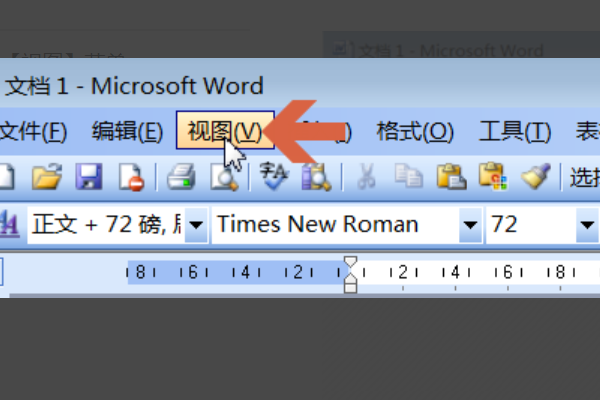Click the Paste Special clipboard icon
The height and width of the screenshot is (400, 600).
tap(494, 177)
